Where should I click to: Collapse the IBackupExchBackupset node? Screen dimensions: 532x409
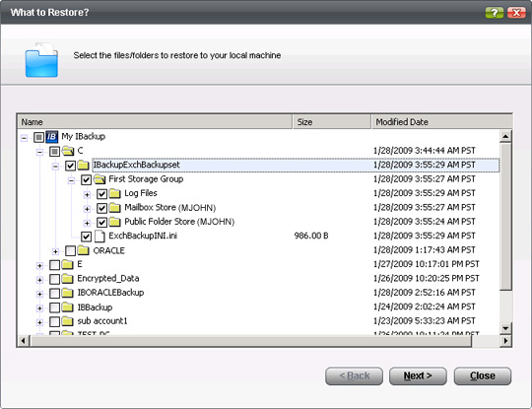pos(55,167)
